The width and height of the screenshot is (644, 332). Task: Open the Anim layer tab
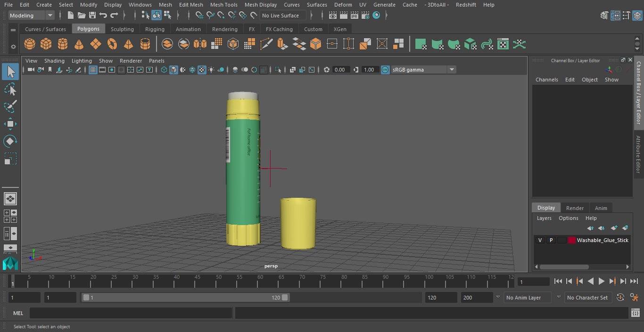[x=601, y=208]
